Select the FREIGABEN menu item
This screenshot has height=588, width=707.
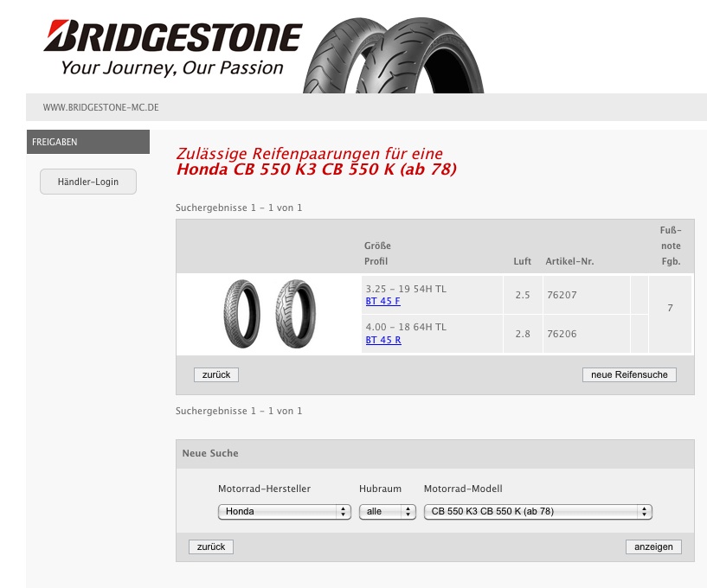tap(88, 142)
